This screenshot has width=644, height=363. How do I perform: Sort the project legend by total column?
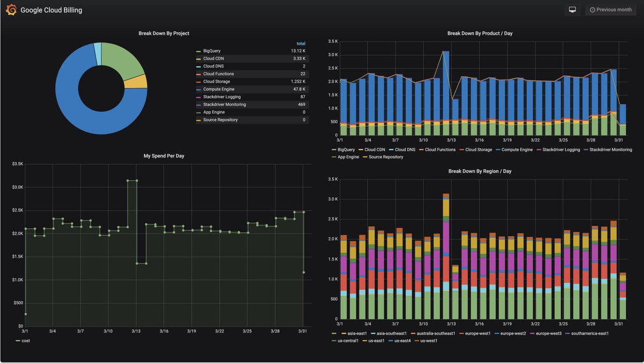(x=301, y=43)
